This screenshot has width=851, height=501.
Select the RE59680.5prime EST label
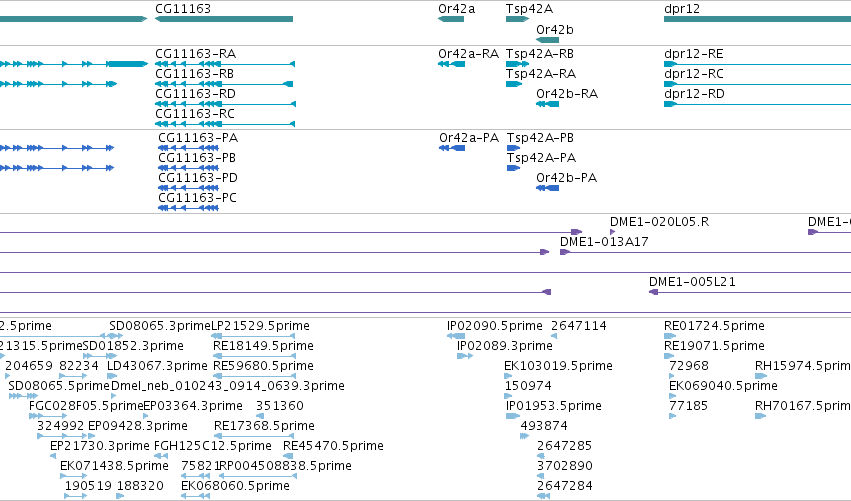coord(263,366)
